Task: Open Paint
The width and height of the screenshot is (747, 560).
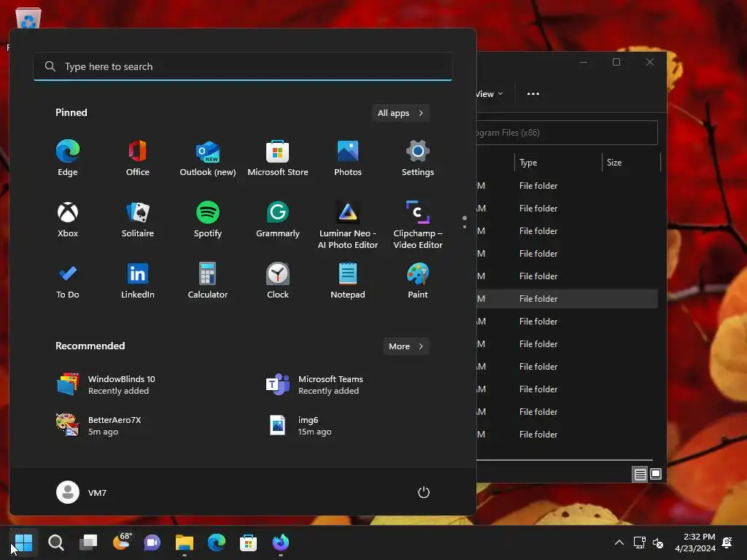Action: pyautogui.click(x=418, y=281)
